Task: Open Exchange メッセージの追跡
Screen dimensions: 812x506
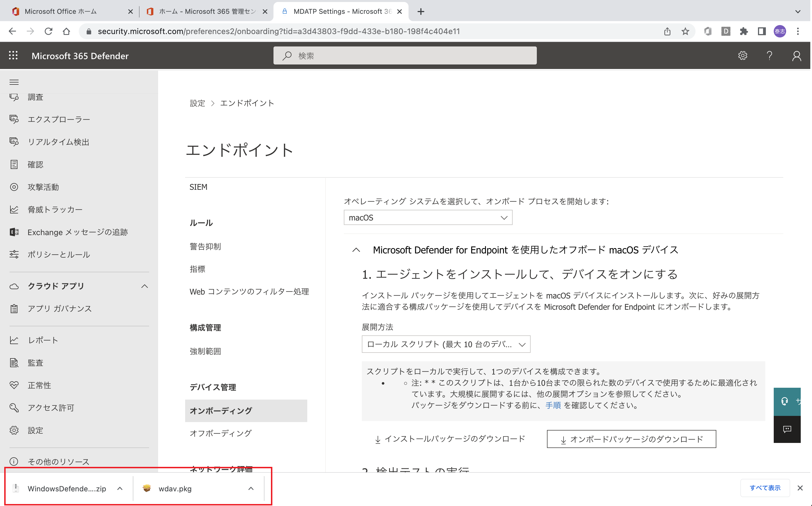Action: pos(78,232)
